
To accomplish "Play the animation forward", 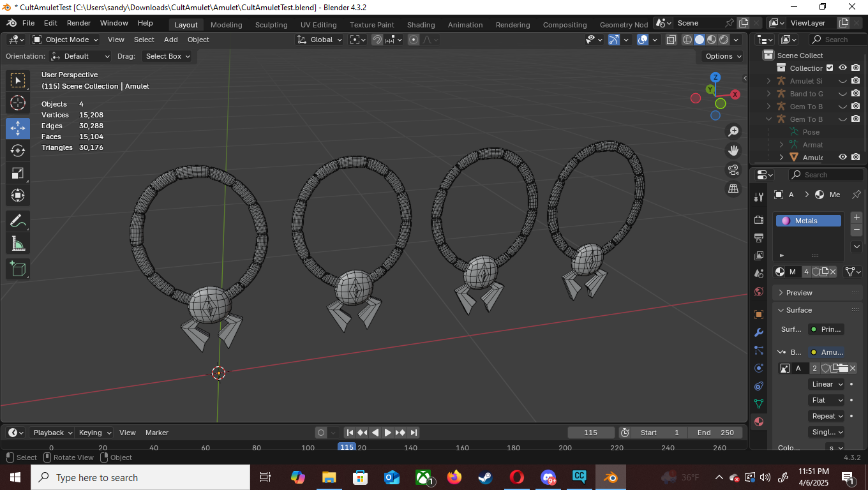I will 388,433.
